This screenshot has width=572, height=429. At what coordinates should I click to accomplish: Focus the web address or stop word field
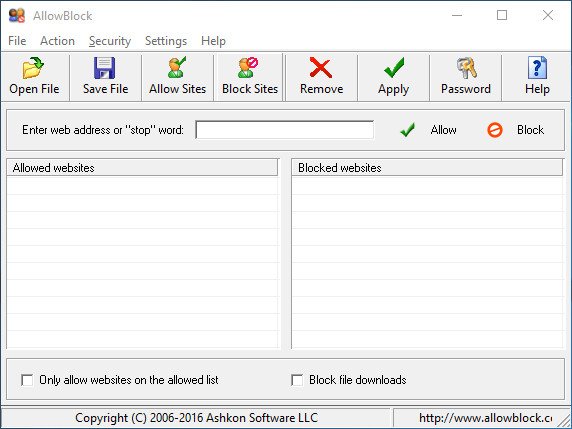pyautogui.click(x=285, y=130)
